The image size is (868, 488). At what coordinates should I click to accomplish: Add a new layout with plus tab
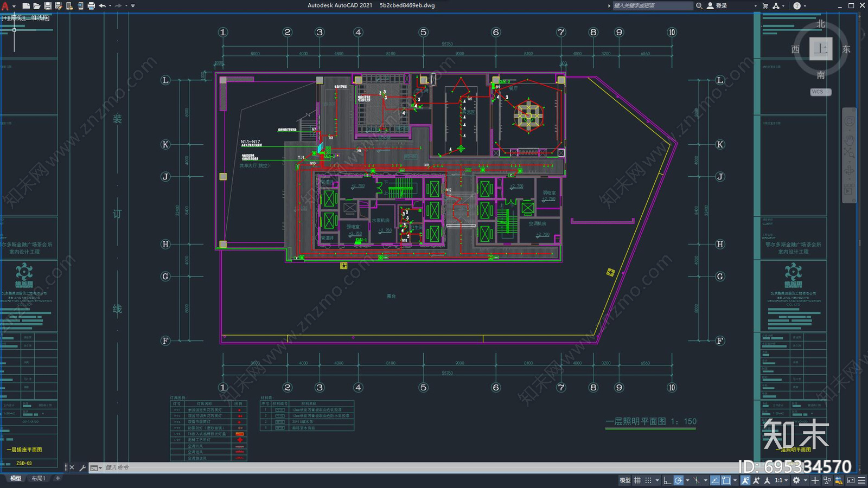58,478
